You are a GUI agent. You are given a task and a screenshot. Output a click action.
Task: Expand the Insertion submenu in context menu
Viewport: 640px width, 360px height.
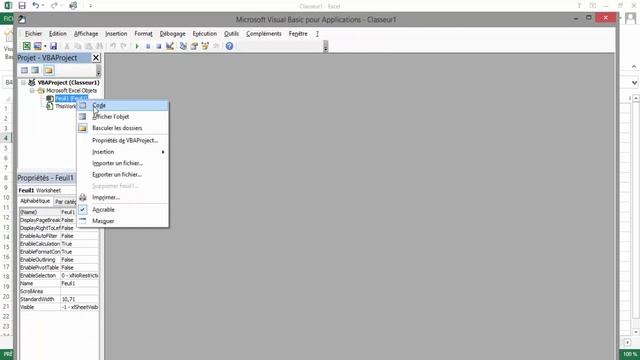click(123, 152)
